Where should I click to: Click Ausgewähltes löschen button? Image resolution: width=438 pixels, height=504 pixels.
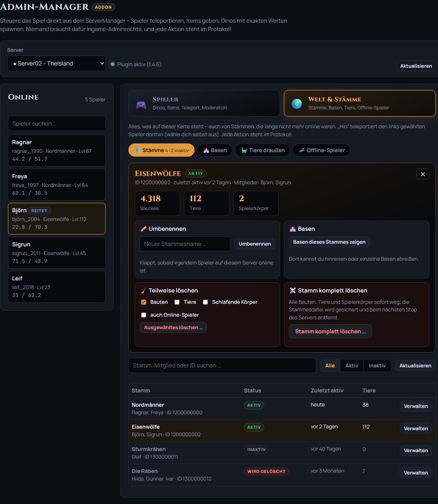tap(173, 328)
